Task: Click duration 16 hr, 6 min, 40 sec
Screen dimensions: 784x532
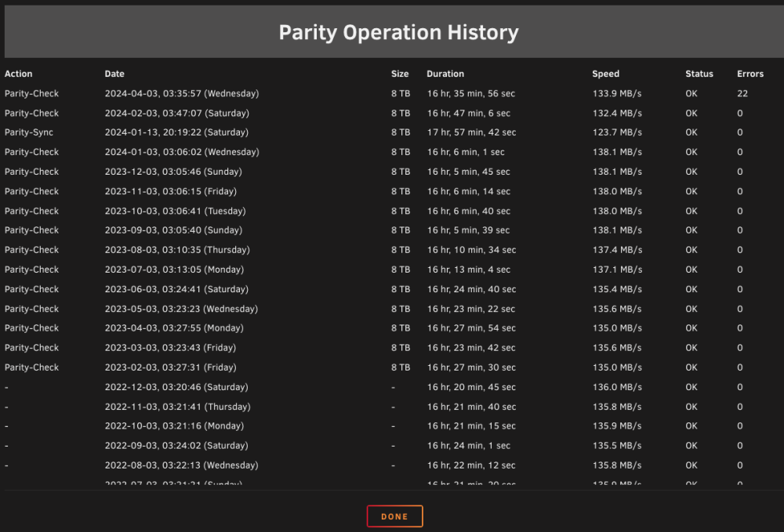Action: tap(469, 211)
